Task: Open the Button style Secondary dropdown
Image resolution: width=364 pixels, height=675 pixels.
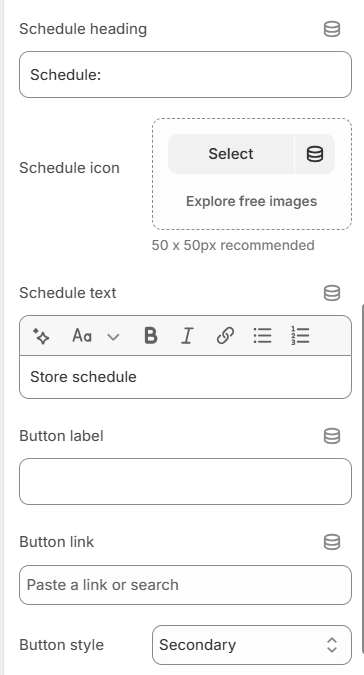Action: click(x=252, y=645)
